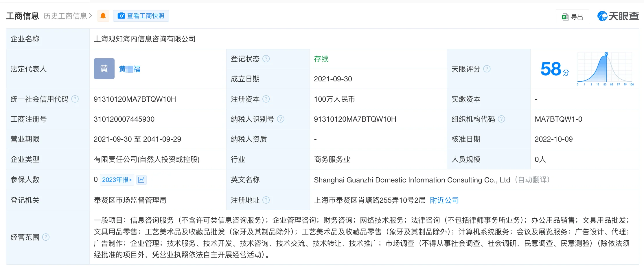Click registered capital 100万人民币
644x267 pixels.
pos(334,99)
